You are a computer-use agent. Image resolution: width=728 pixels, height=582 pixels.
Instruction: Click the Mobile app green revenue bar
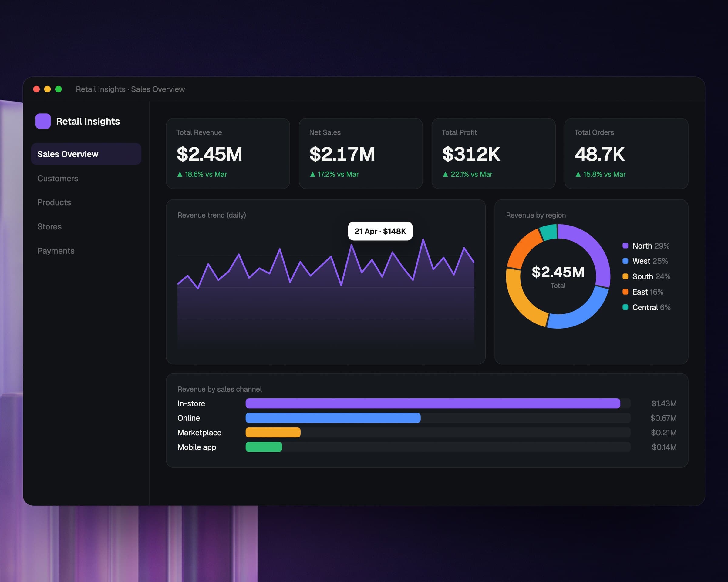(264, 447)
